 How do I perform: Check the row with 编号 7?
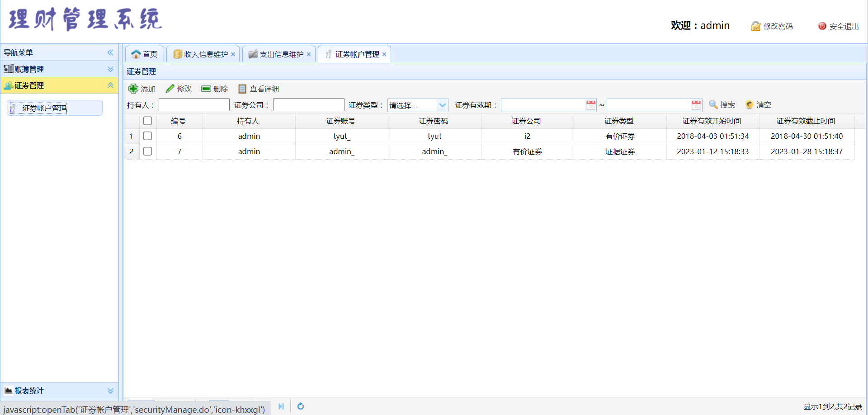coord(147,151)
